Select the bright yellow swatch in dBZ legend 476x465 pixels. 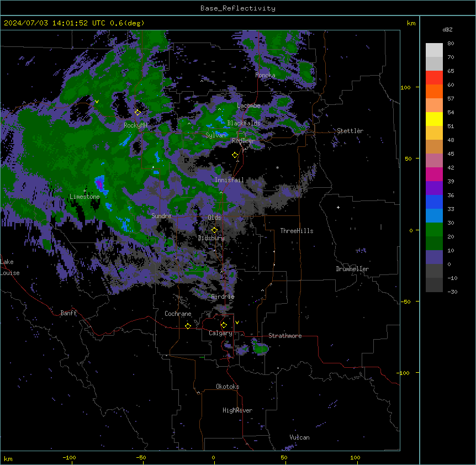click(x=434, y=119)
